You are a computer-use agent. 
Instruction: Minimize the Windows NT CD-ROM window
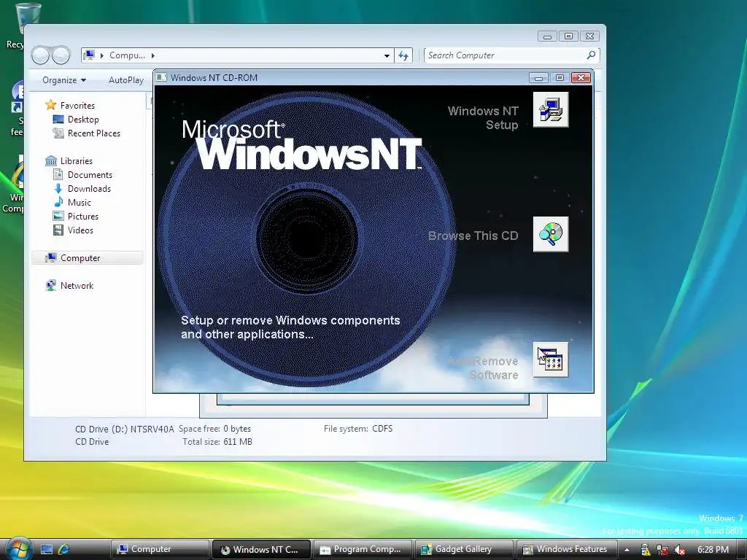click(x=538, y=77)
